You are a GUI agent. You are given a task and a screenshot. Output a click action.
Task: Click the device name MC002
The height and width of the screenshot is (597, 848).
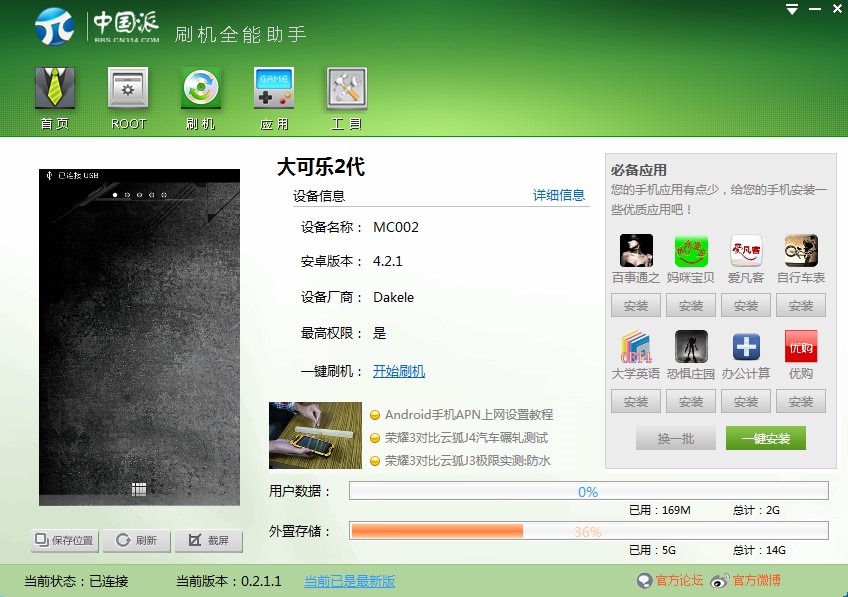(396, 227)
